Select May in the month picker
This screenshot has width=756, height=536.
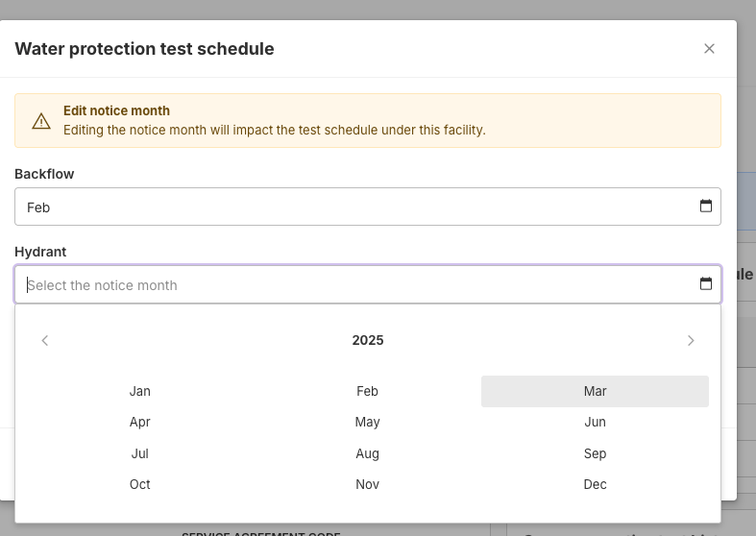point(367,422)
